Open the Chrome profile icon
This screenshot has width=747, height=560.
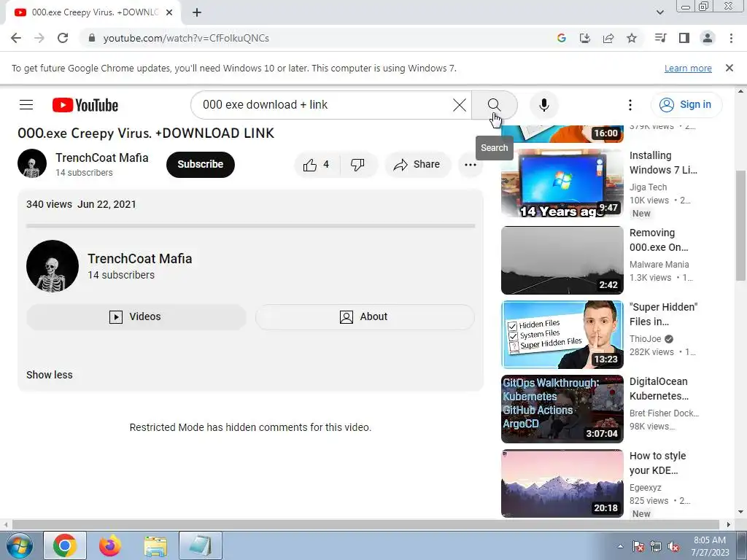(708, 38)
